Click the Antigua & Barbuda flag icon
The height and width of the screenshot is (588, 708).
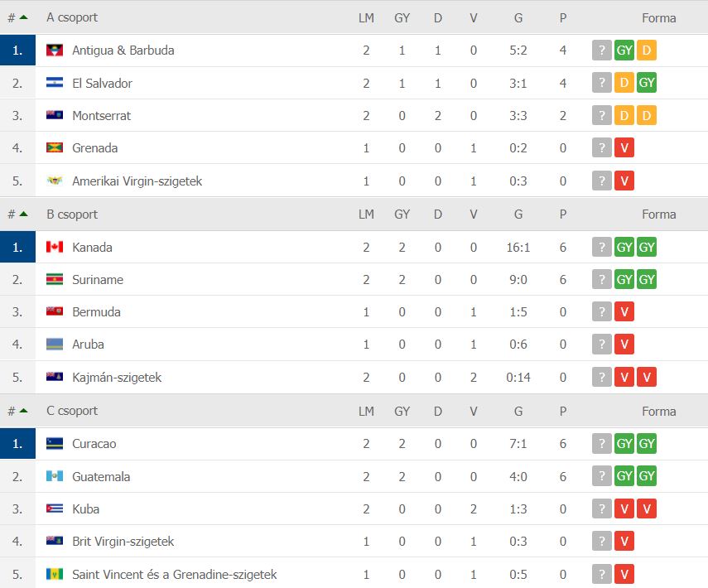click(x=55, y=51)
